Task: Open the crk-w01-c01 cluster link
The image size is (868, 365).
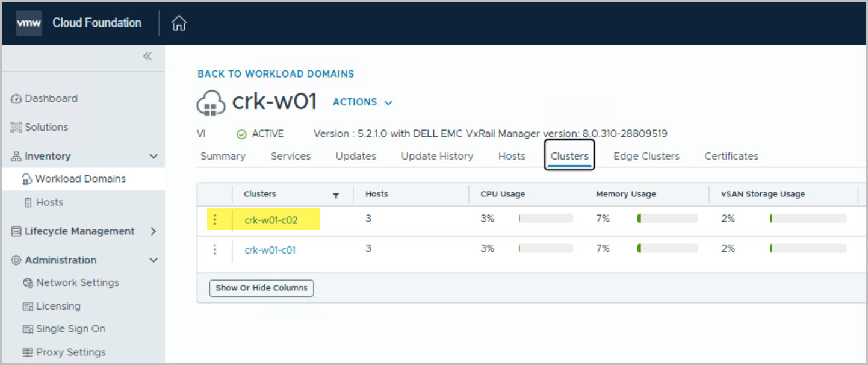Action: point(270,250)
